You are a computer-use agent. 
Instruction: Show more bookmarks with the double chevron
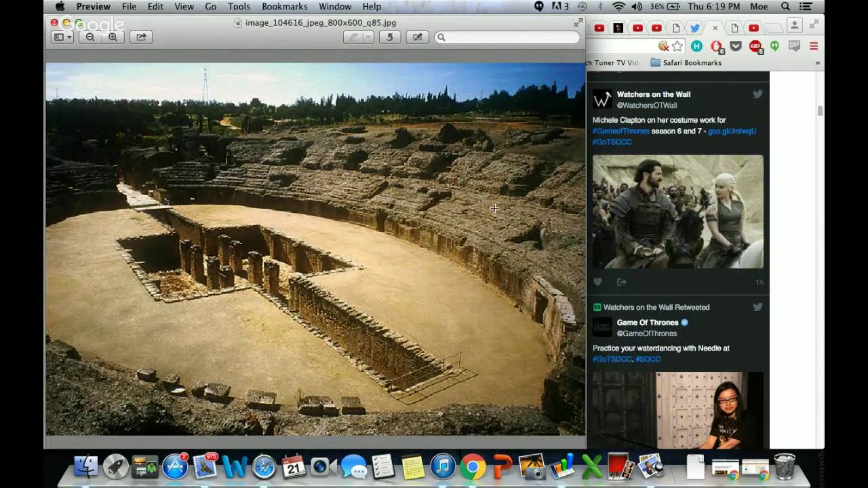coord(817,62)
